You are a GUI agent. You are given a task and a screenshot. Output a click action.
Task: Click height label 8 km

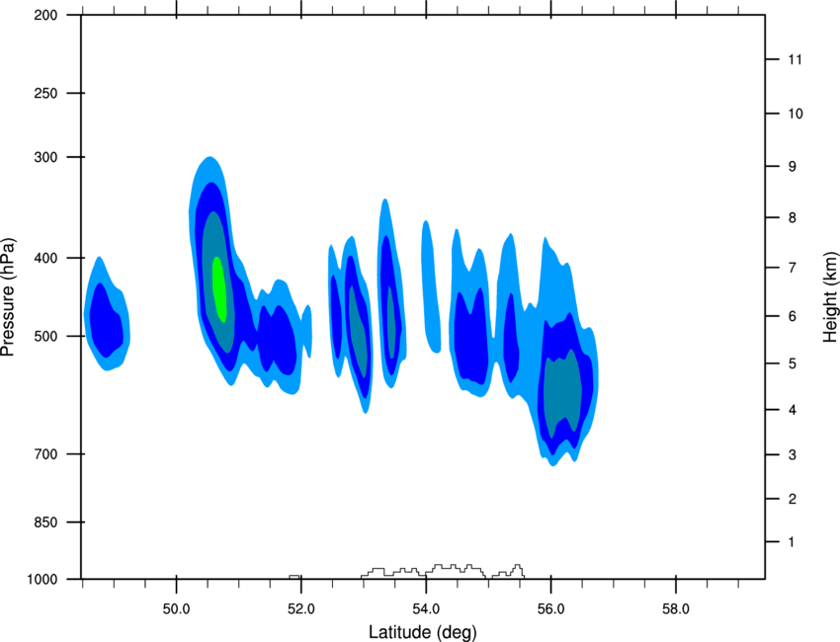[793, 218]
